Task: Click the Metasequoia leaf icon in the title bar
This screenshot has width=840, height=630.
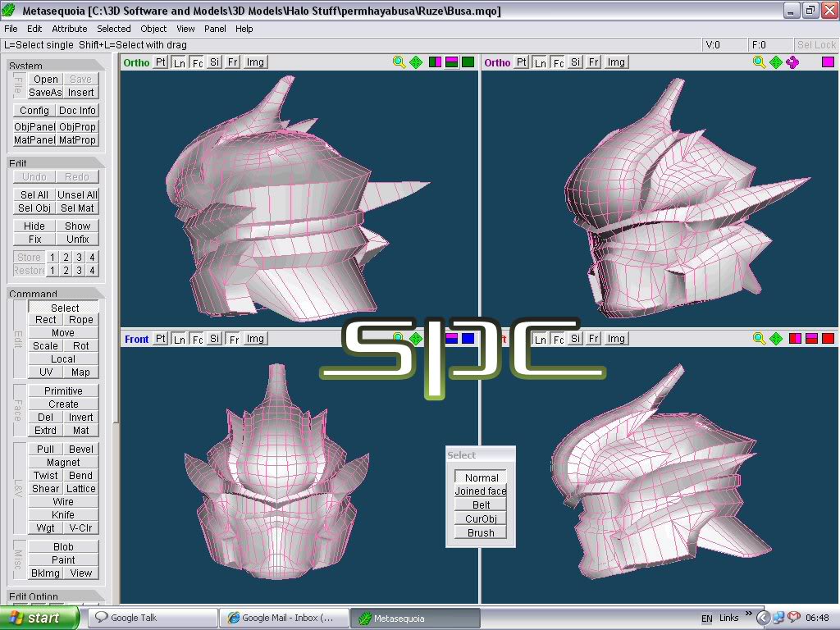Action: 10,11
